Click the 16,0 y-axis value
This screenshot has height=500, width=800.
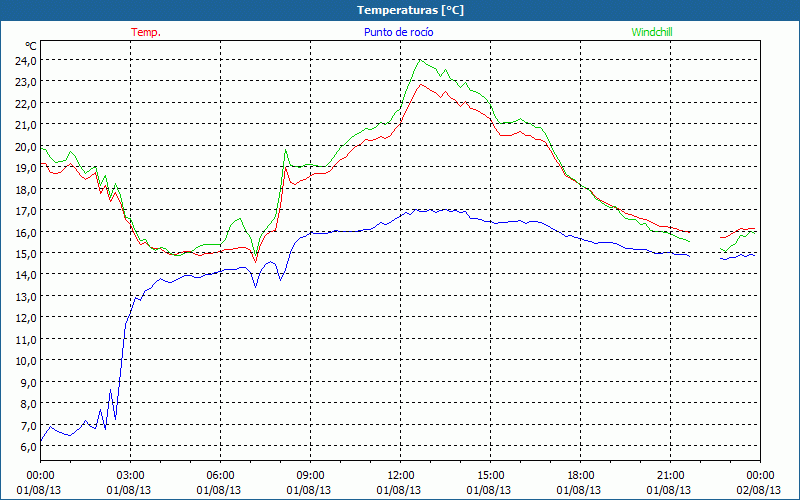click(x=27, y=233)
